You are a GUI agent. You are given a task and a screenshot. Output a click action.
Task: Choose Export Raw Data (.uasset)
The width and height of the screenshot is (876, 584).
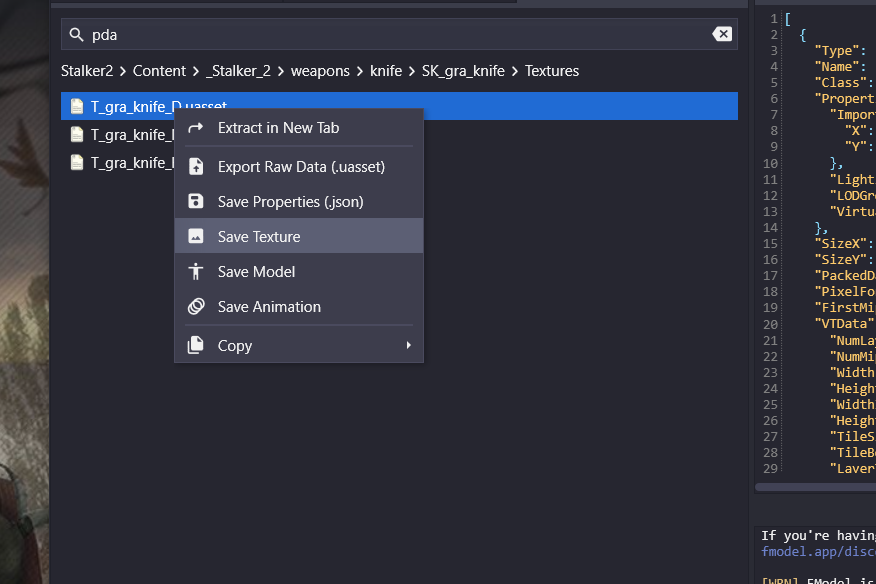coord(301,167)
